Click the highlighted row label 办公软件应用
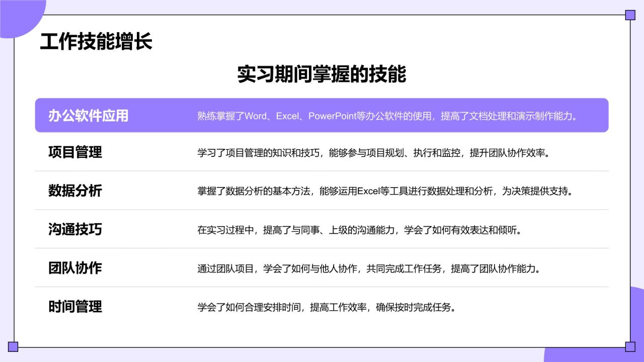644x362 pixels. [89, 116]
